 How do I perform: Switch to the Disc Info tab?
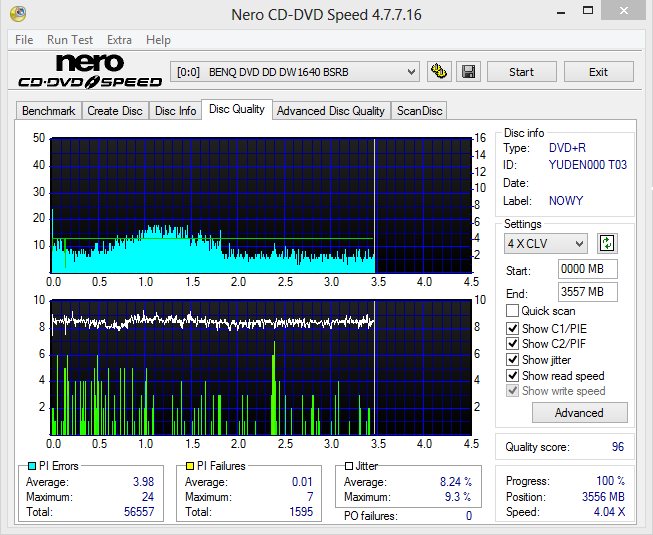pyautogui.click(x=175, y=111)
